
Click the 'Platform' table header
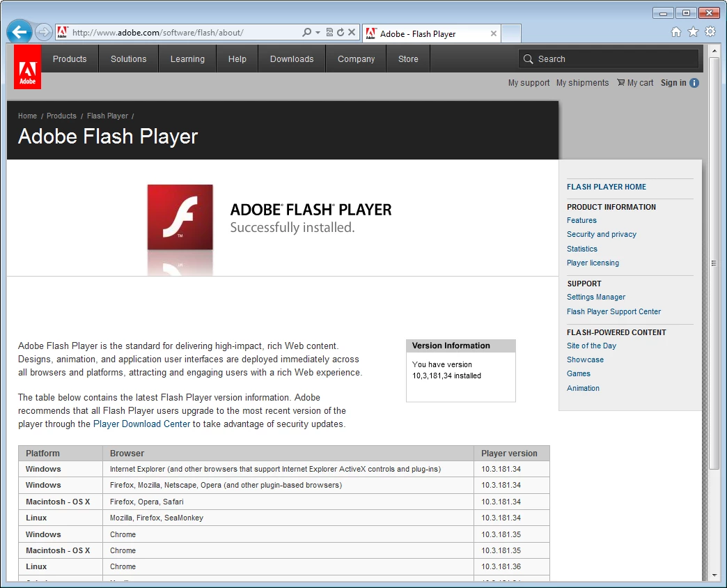[x=42, y=453]
